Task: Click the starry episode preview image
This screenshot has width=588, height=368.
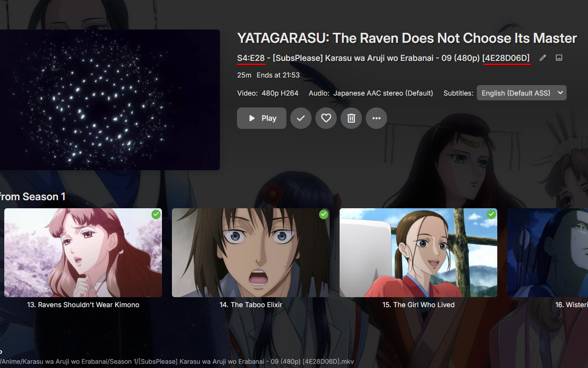Action: pyautogui.click(x=110, y=100)
